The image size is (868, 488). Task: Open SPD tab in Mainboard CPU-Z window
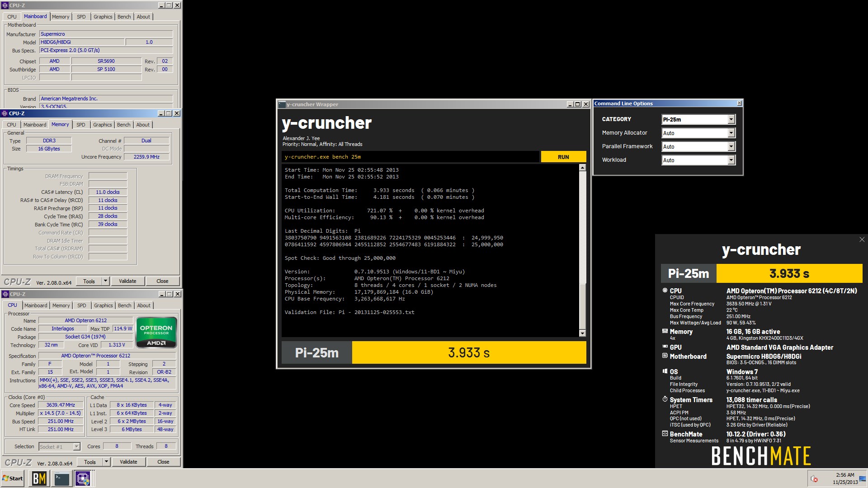click(x=81, y=17)
